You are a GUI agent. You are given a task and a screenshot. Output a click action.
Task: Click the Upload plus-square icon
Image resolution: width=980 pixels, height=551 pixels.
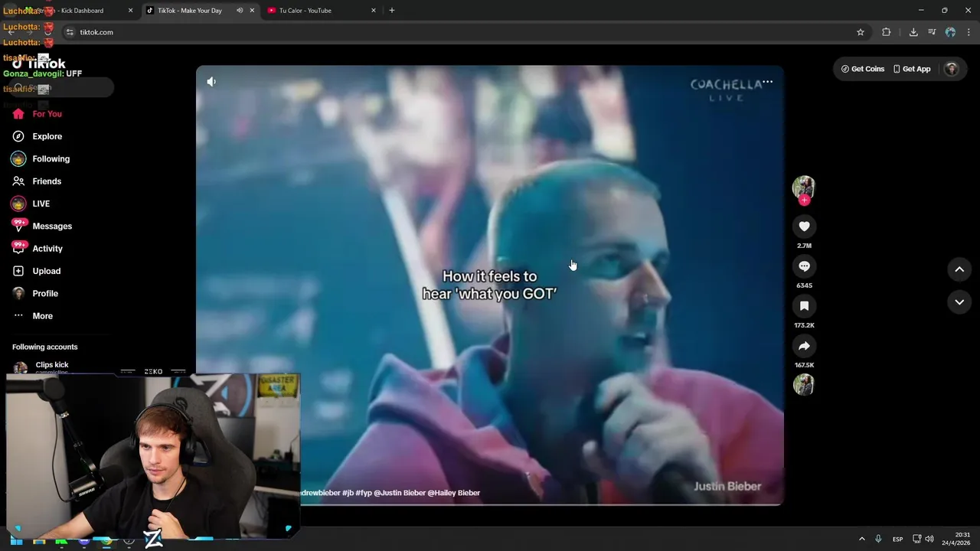pyautogui.click(x=18, y=271)
